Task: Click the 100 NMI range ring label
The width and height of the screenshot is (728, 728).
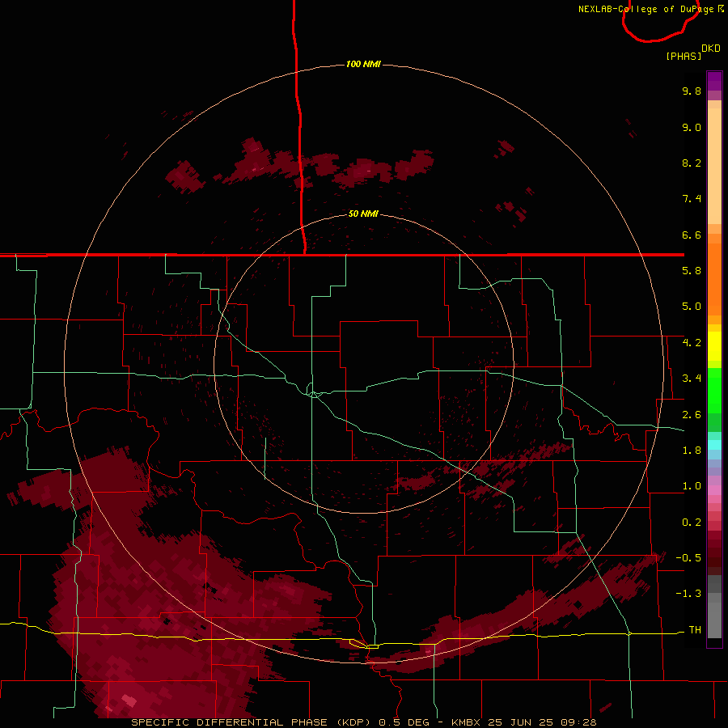Action: (363, 64)
